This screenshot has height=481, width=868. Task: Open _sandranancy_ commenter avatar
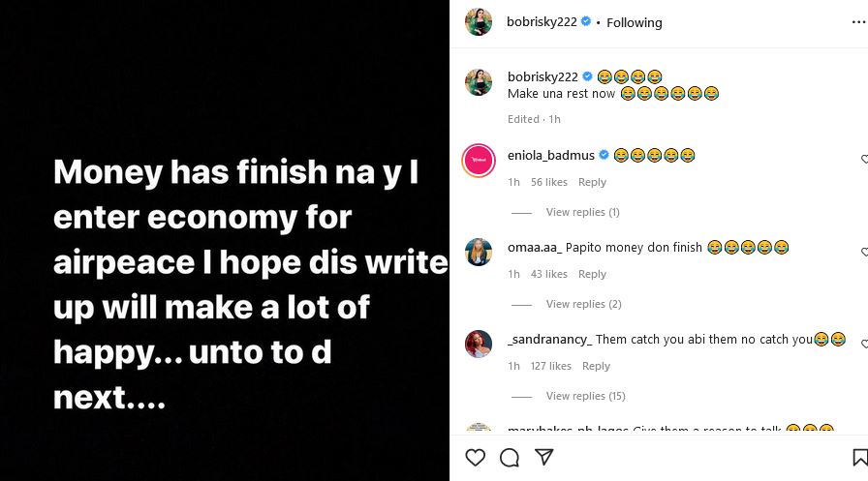coord(479,344)
